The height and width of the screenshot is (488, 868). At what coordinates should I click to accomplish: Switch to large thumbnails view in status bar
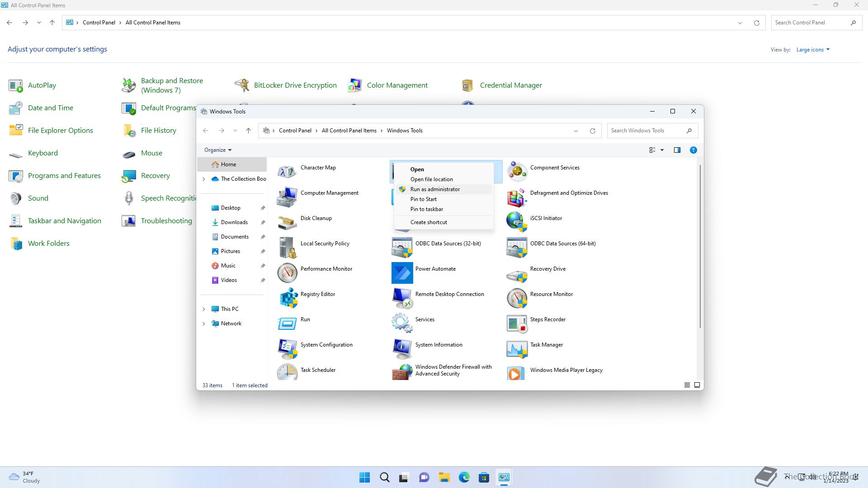point(697,385)
